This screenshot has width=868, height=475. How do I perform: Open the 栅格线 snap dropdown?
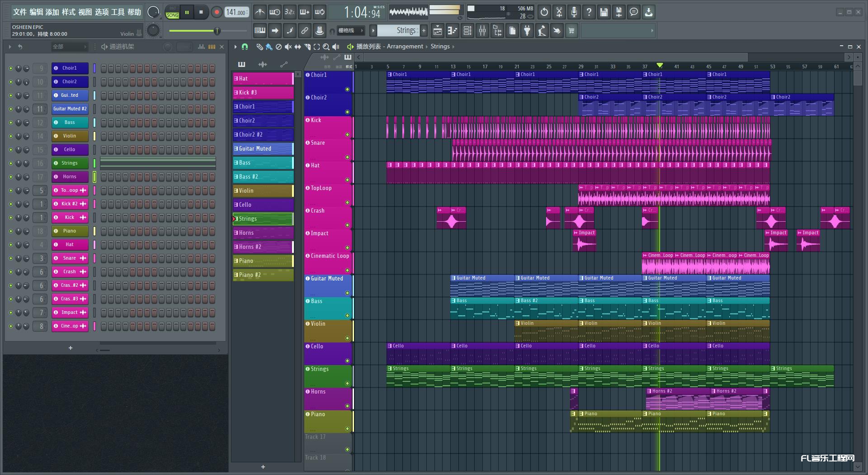(x=350, y=31)
